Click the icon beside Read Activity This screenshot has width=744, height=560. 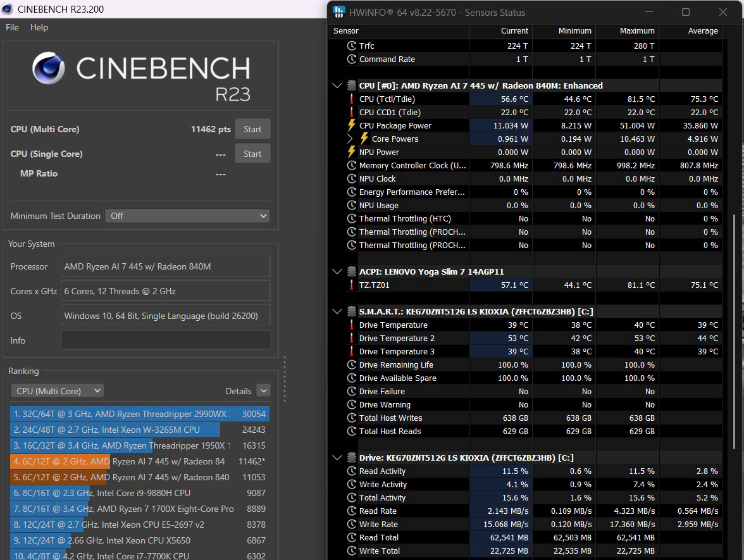tap(352, 471)
